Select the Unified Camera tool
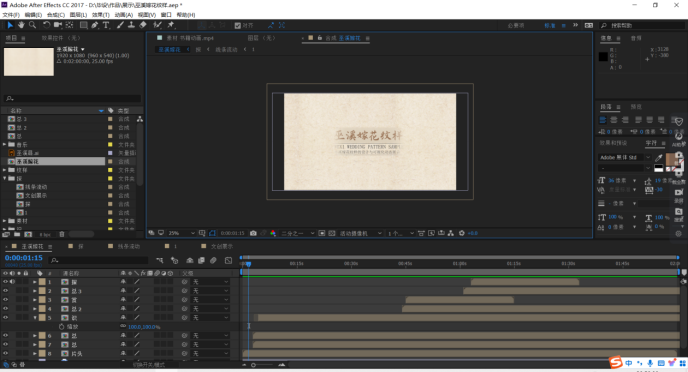688x372 pixels. point(58,25)
